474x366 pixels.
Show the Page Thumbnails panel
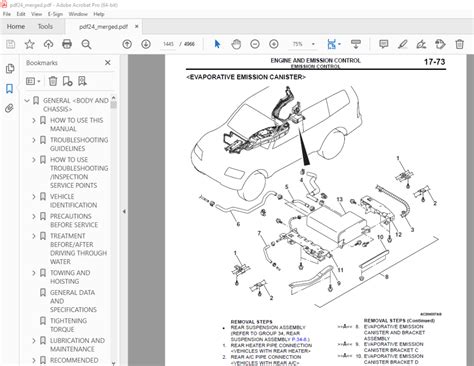pyautogui.click(x=10, y=69)
